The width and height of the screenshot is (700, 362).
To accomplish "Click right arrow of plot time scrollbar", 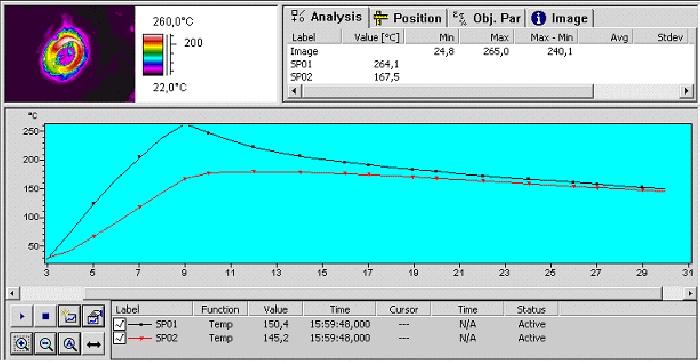I will point(689,293).
